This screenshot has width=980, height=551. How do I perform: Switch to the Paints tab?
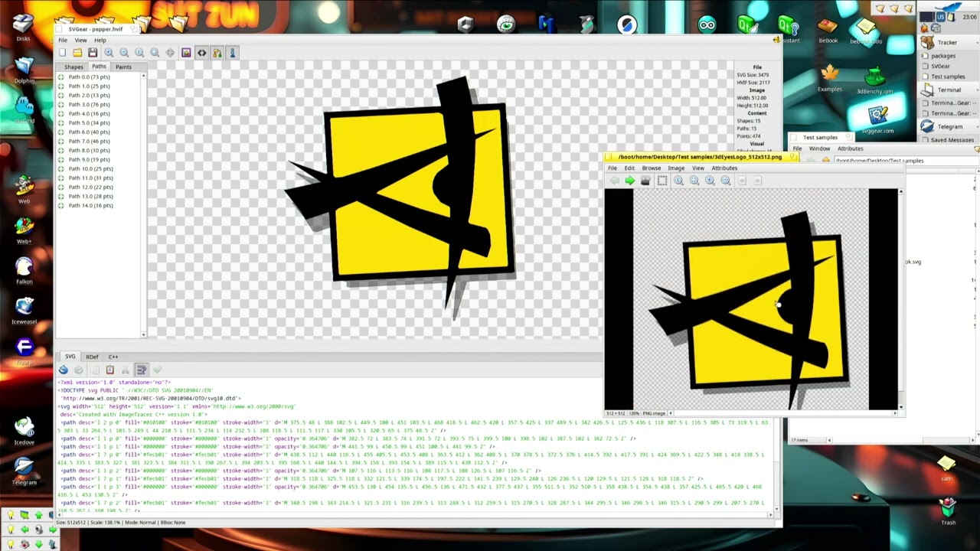[123, 67]
